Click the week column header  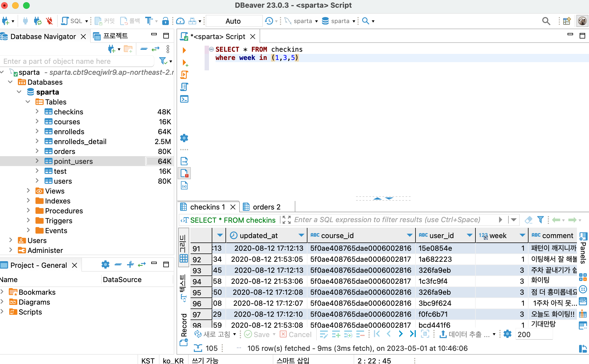click(x=502, y=235)
